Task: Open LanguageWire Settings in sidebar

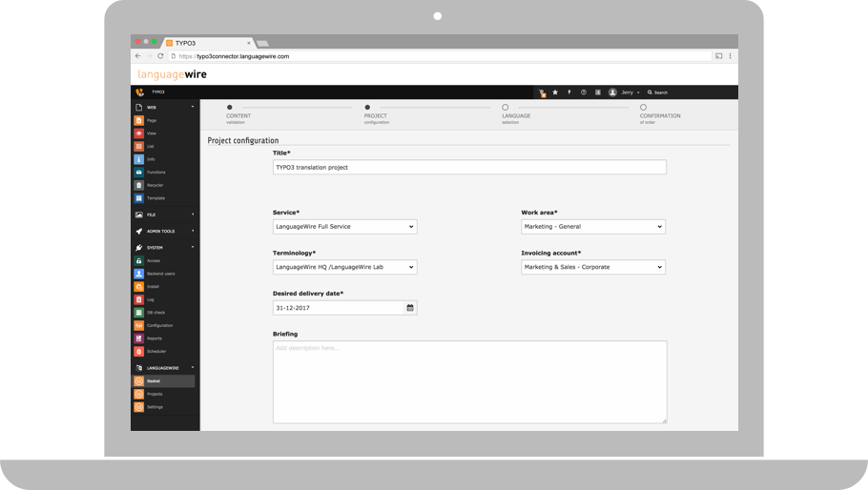Action: [x=155, y=407]
